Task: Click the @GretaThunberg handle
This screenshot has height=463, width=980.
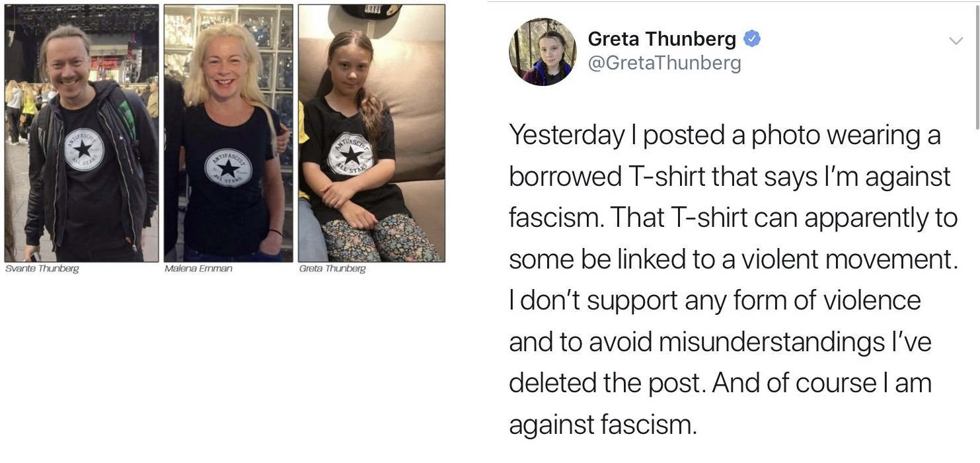Action: [664, 63]
